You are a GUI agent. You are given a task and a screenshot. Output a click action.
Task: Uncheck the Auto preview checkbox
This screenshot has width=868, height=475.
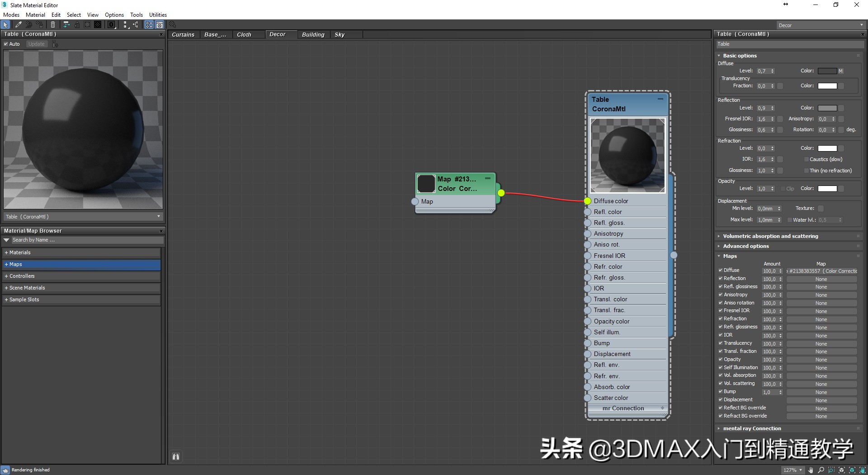pos(7,44)
